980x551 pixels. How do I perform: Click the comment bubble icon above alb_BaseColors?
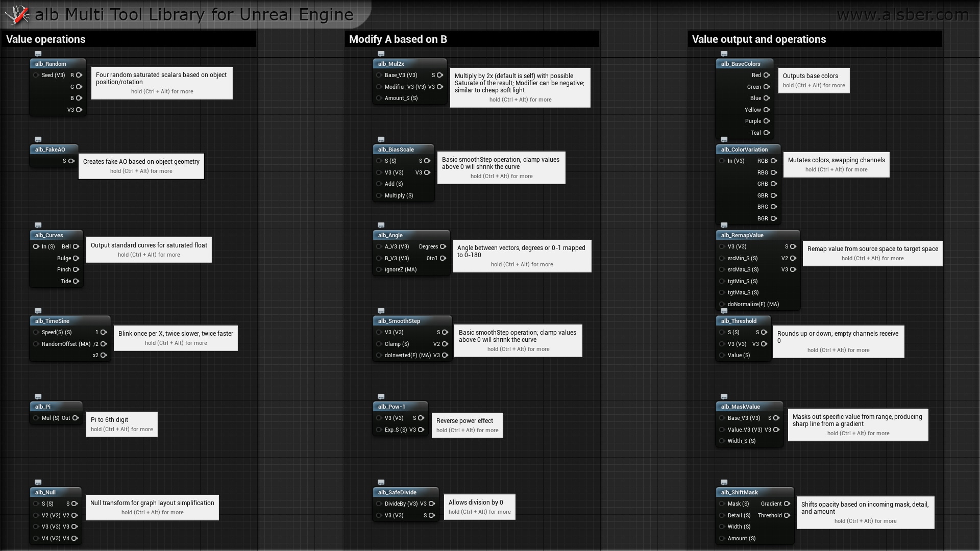(x=724, y=54)
